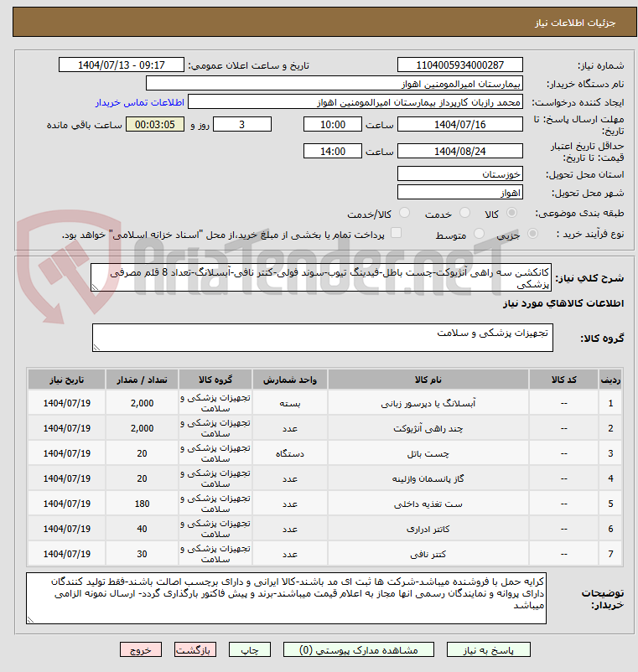Image resolution: width=638 pixels, height=672 pixels.
Task: Click the شرح کلی نیاز description textarea
Action: coord(321,277)
